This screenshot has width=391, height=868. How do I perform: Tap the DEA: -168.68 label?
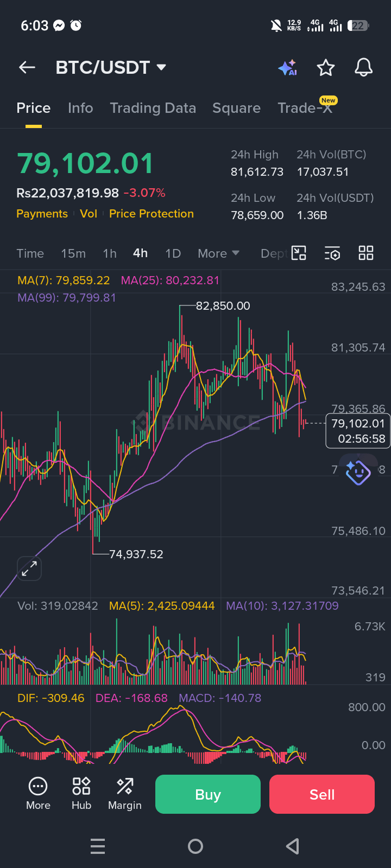131,698
